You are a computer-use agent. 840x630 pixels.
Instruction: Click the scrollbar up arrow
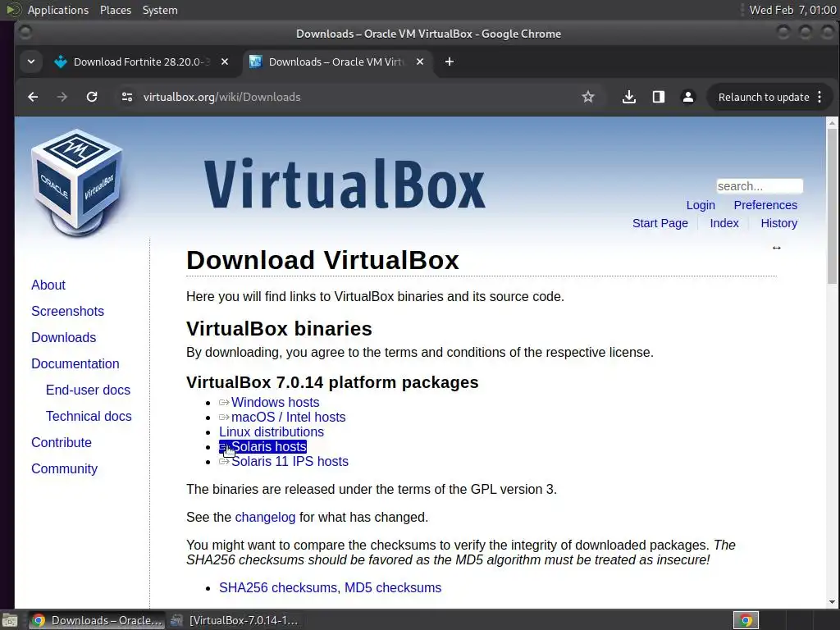(832, 123)
